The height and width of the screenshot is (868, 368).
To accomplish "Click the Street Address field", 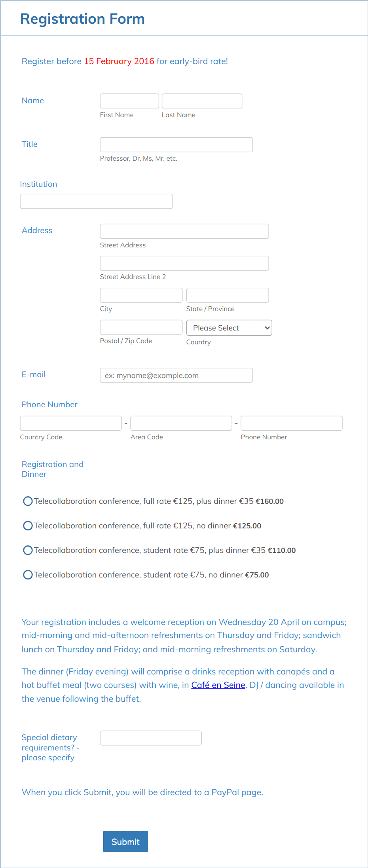I will (x=184, y=231).
